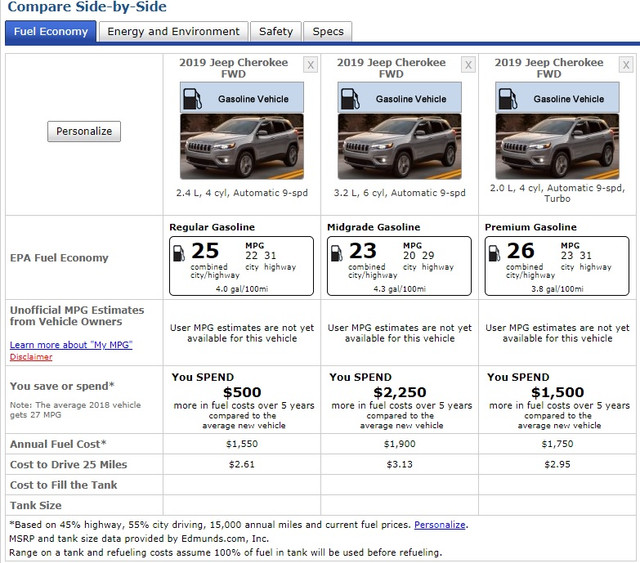Image resolution: width=640 pixels, height=563 pixels.
Task: Click the Tank Size row label
Action: (36, 505)
